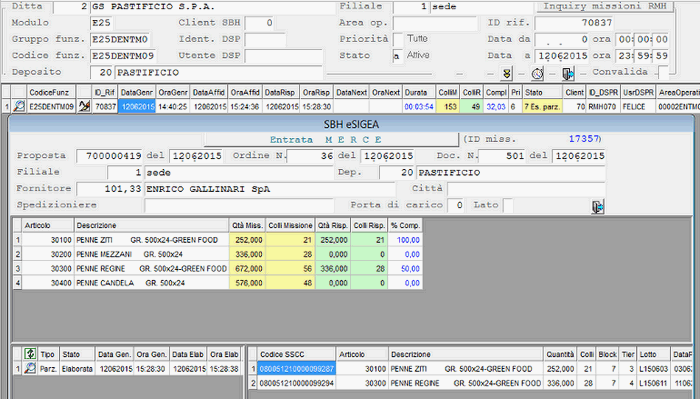700x399 pixels.
Task: Click the Spedizioniere field
Action: tap(239, 206)
